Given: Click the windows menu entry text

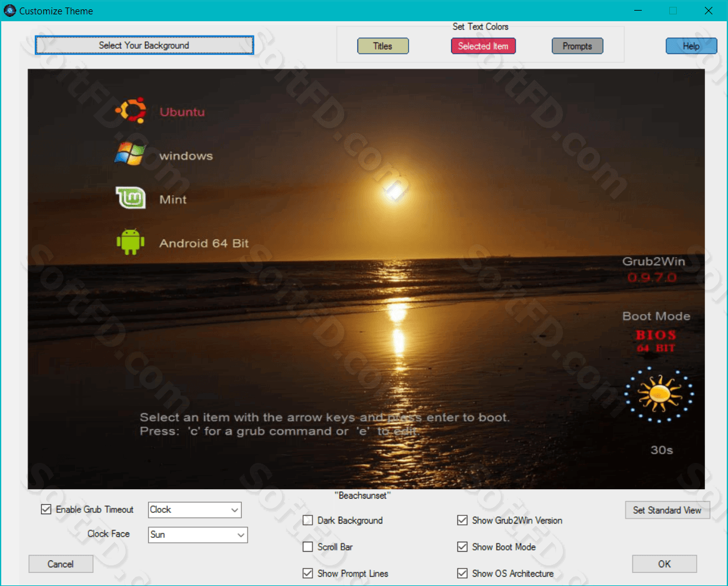Looking at the screenshot, I should 186,156.
